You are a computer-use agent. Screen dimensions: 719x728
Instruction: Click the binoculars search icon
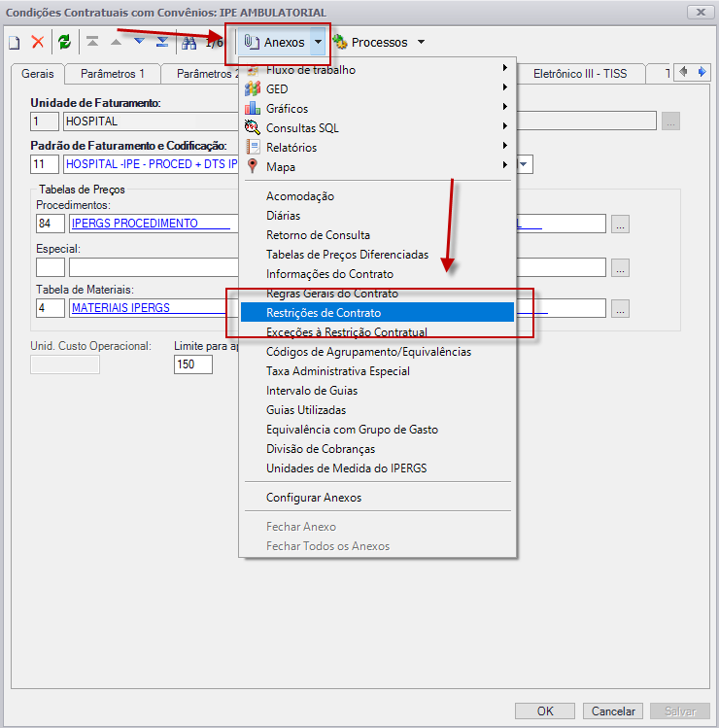click(x=188, y=43)
